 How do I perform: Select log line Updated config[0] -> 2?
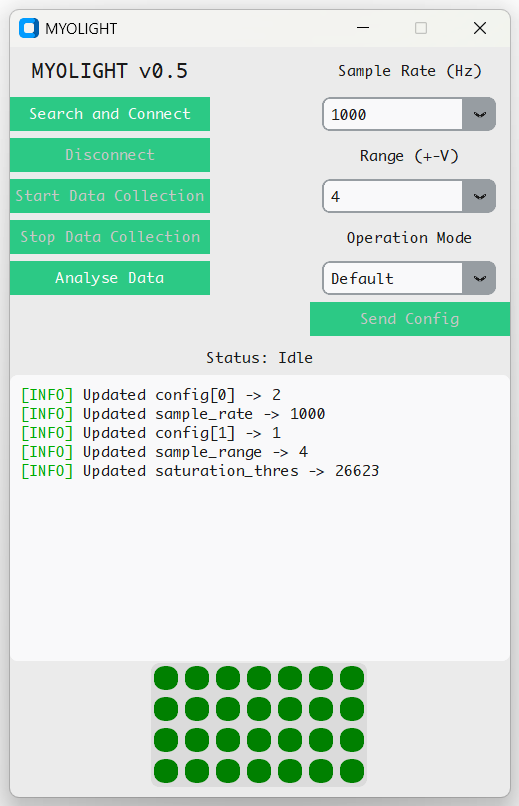click(x=151, y=395)
